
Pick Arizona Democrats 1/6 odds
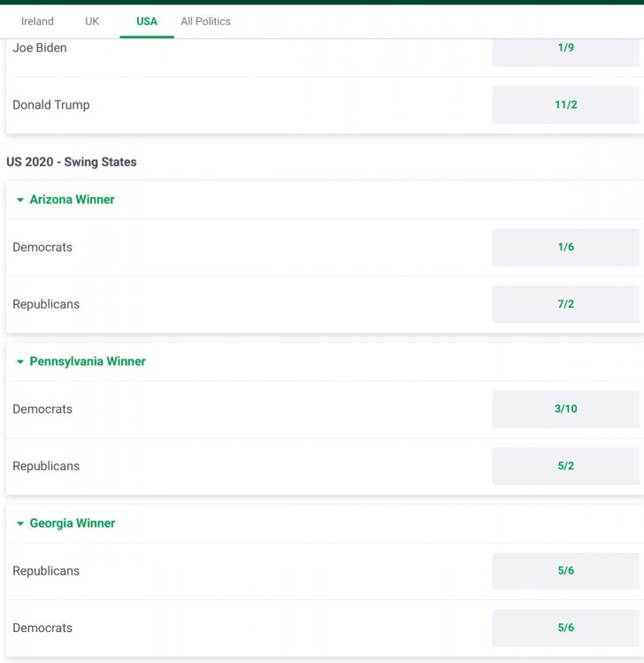pyautogui.click(x=565, y=248)
